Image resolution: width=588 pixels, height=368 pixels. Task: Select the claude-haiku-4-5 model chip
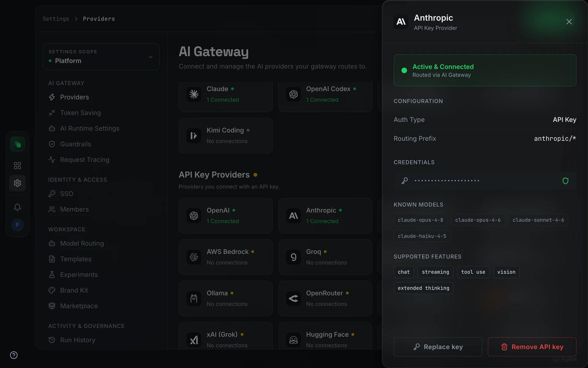422,236
